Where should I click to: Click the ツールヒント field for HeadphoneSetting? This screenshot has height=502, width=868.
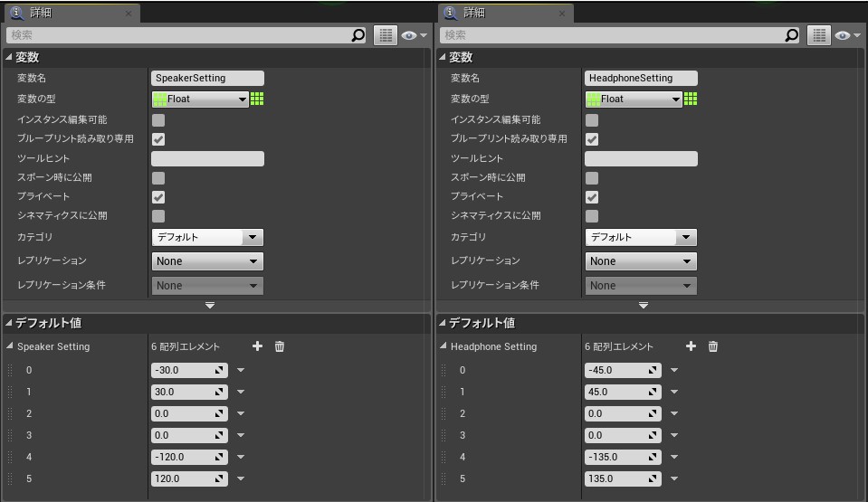[641, 159]
